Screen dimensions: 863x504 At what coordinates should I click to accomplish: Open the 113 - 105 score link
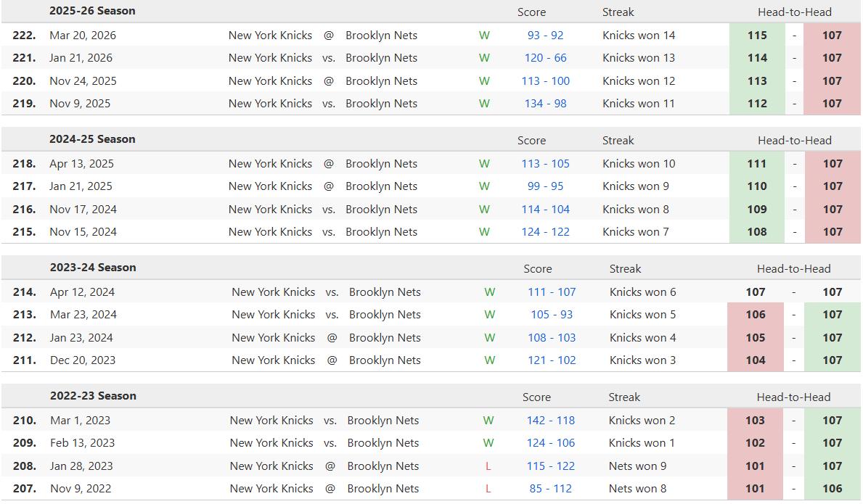[x=545, y=163]
